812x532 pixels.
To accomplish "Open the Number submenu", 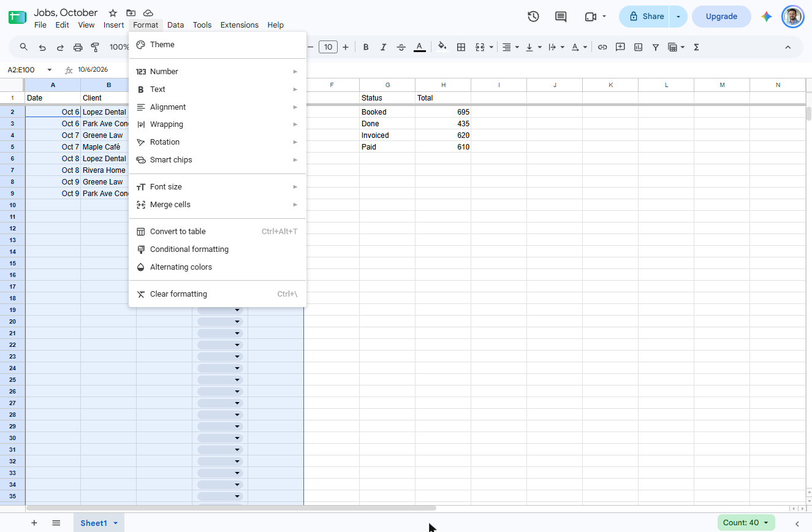I will [218, 72].
